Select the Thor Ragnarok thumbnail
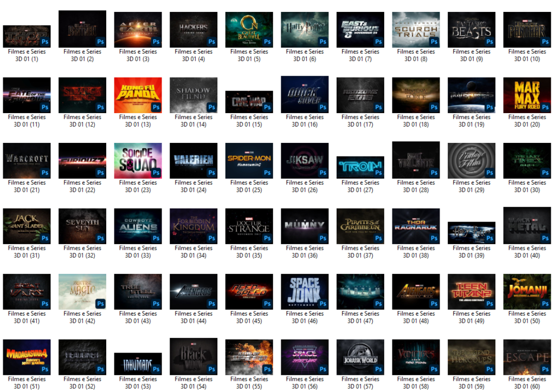The height and width of the screenshot is (392, 555). (416, 226)
